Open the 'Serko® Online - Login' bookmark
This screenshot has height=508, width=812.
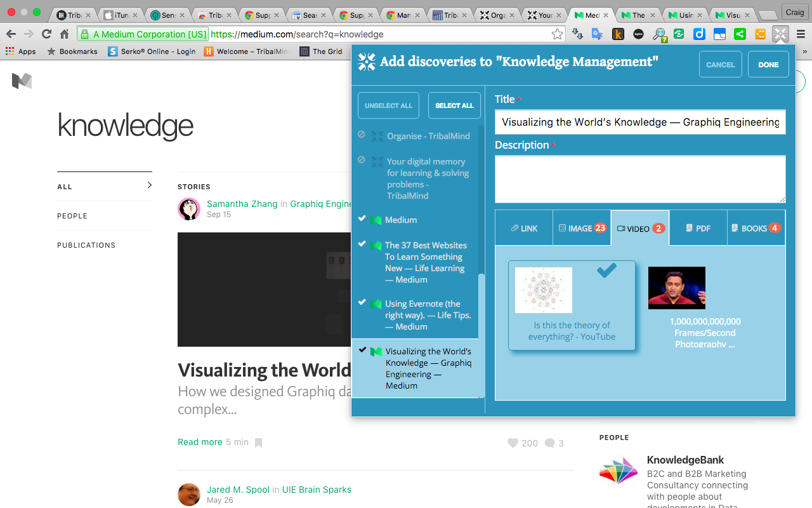(152, 51)
